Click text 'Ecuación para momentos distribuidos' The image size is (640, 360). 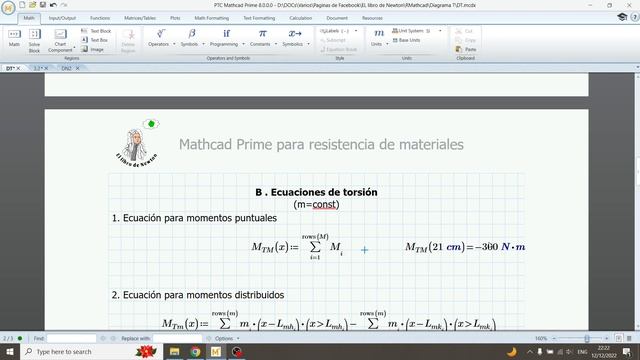coord(204,295)
